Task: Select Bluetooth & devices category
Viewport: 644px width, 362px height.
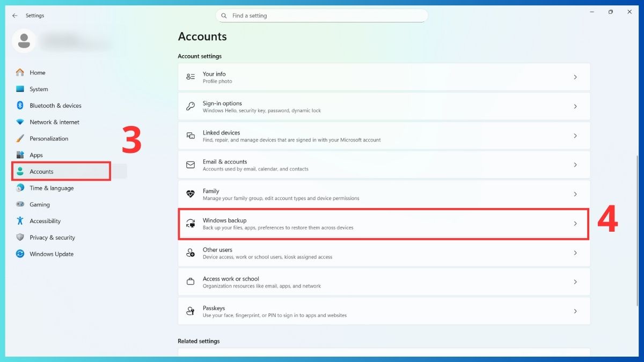Action: tap(55, 106)
